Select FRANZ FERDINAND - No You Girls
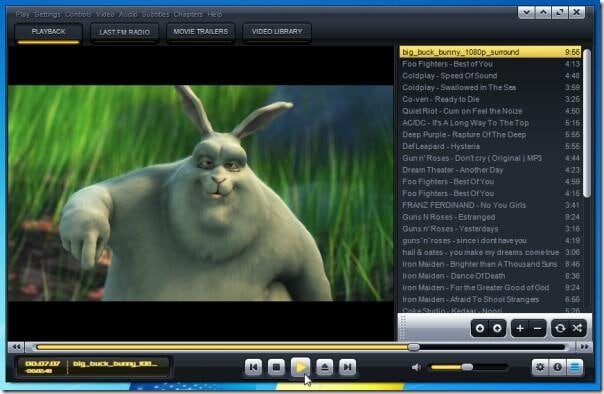Screen dimensions: 604x394 coord(490,205)
